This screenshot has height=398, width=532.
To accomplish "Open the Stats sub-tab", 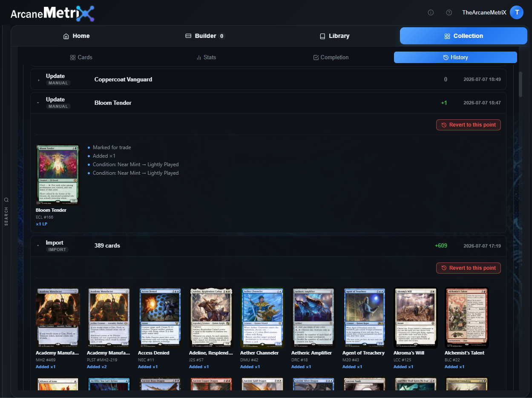I will coord(206,57).
